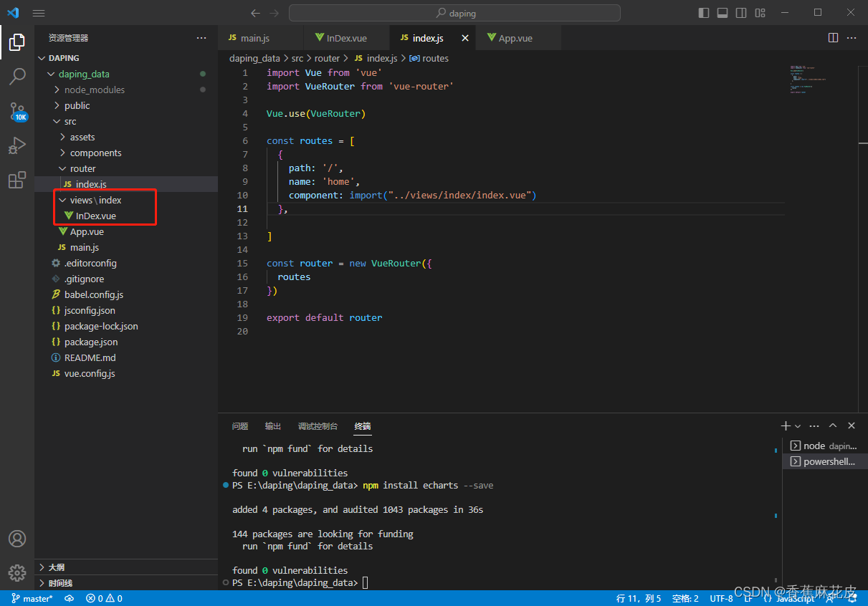Image resolution: width=868 pixels, height=606 pixels.
Task: Click the VS Code logo icon
Action: [x=13, y=13]
